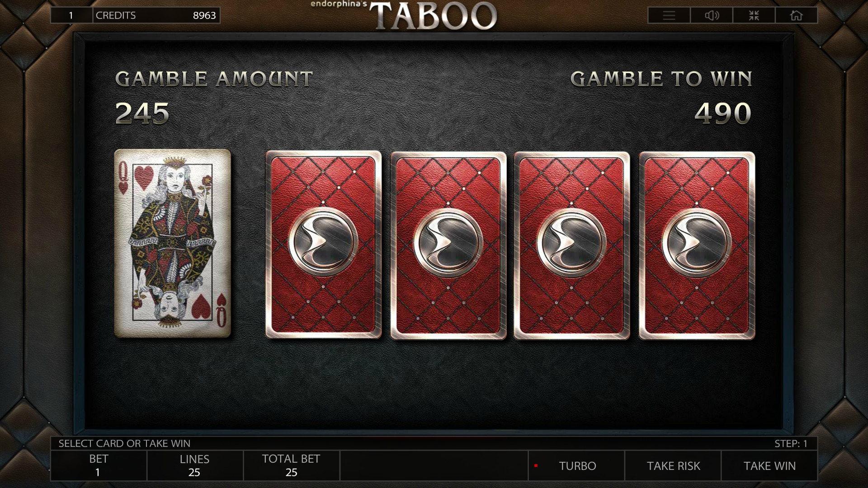Image resolution: width=868 pixels, height=488 pixels.
Task: Open the hamburger menu icon
Action: tap(669, 15)
